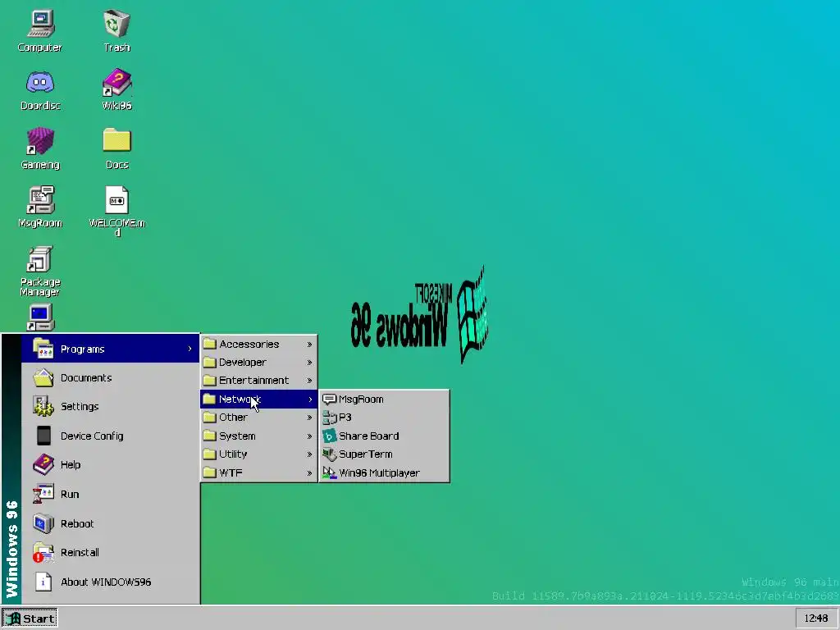Click the About WINDOWS96 info icon
This screenshot has width=840, height=630.
tap(43, 582)
